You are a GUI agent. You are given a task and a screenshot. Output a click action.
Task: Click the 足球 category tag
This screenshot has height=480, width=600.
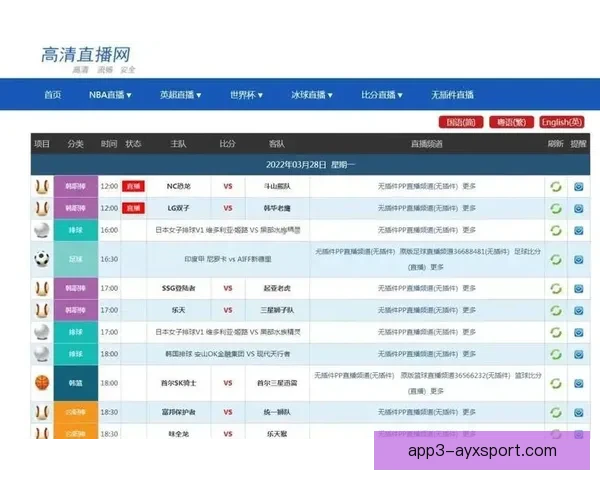[76, 259]
